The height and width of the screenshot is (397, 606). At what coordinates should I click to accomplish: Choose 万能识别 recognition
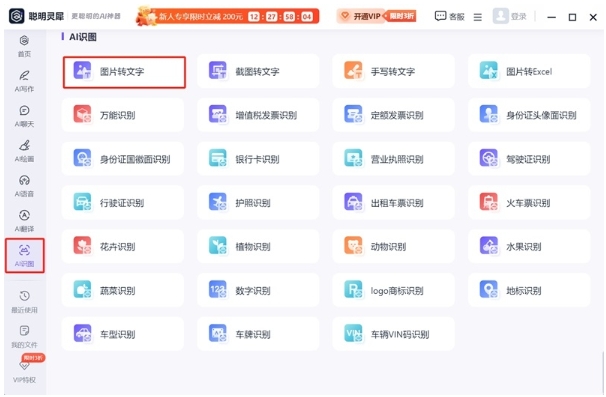tap(123, 115)
